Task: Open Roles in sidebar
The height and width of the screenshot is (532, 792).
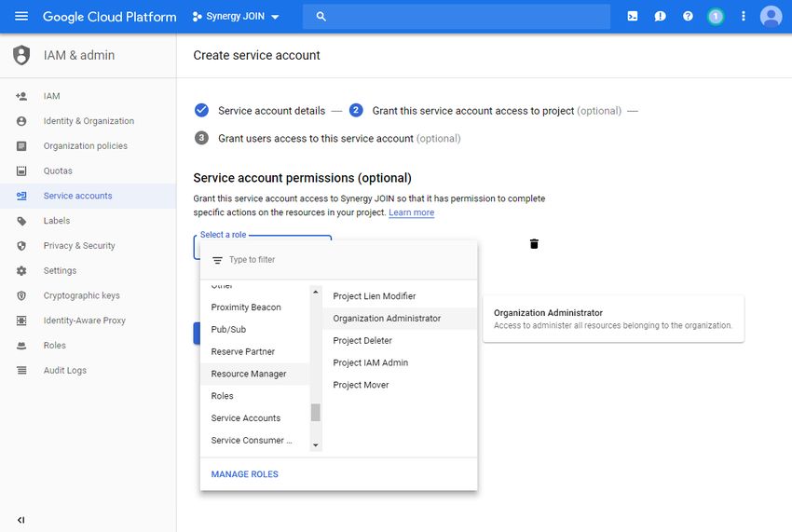Action: (88, 346)
